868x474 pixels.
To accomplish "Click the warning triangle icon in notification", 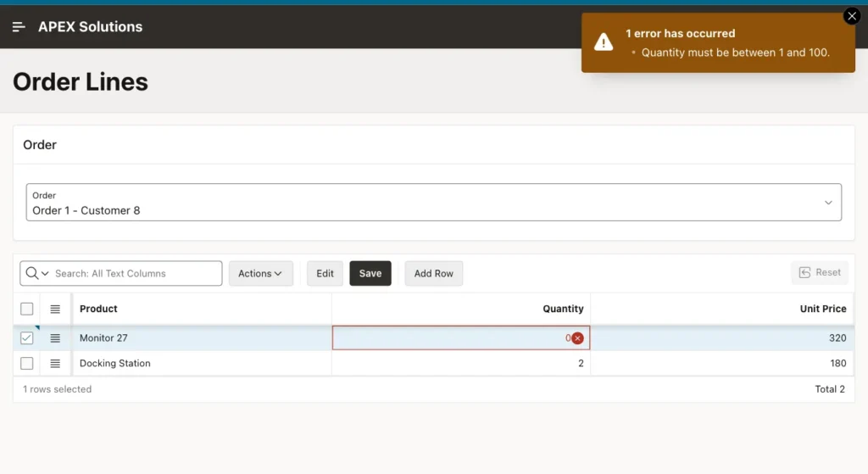I will [604, 42].
